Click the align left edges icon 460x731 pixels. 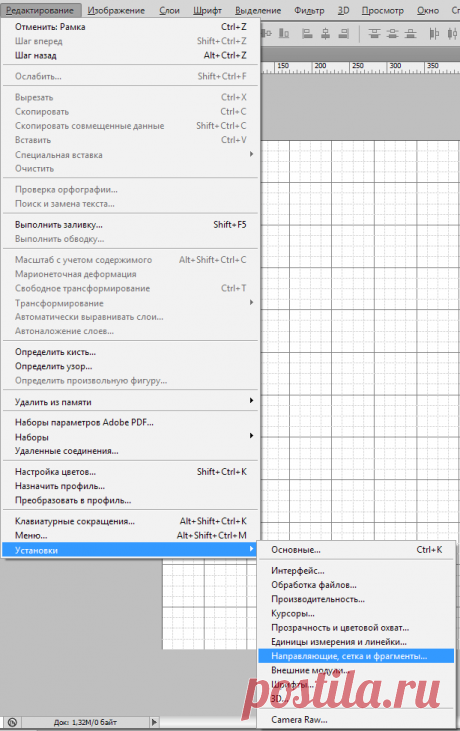[x=307, y=34]
